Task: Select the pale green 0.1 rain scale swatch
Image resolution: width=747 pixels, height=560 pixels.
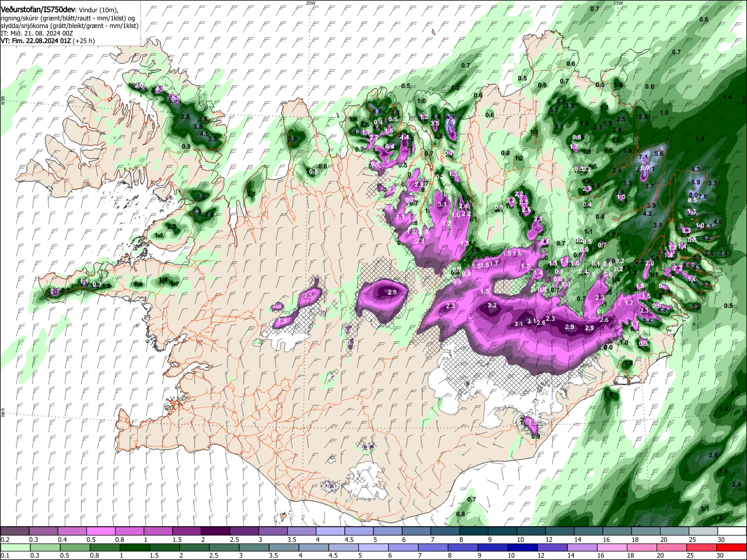Action: pyautogui.click(x=15, y=548)
